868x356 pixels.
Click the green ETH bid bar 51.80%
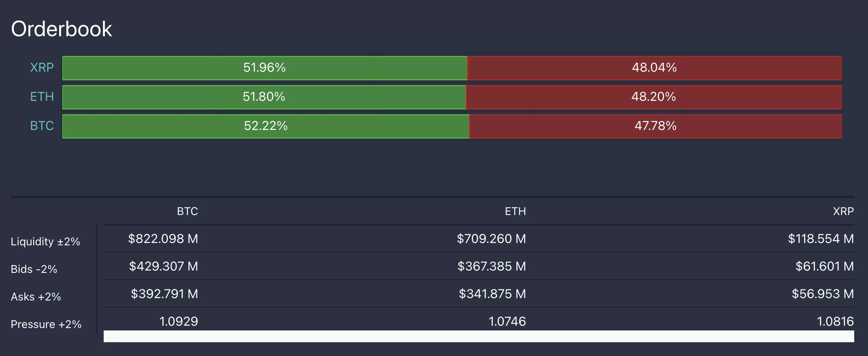[x=264, y=97]
